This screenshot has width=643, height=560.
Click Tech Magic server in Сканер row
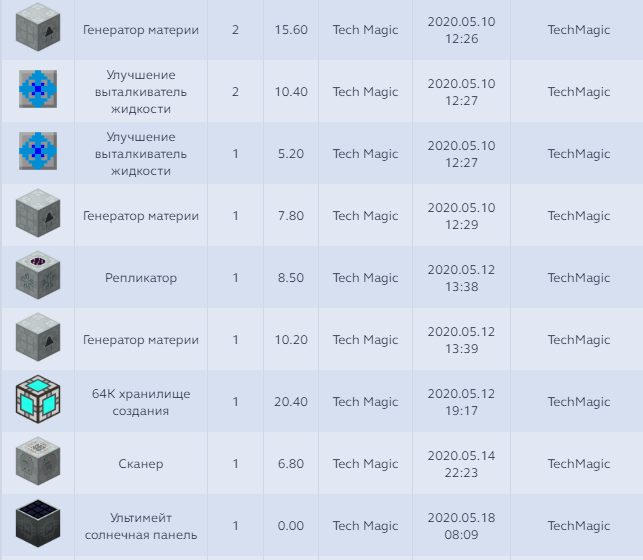(365, 464)
